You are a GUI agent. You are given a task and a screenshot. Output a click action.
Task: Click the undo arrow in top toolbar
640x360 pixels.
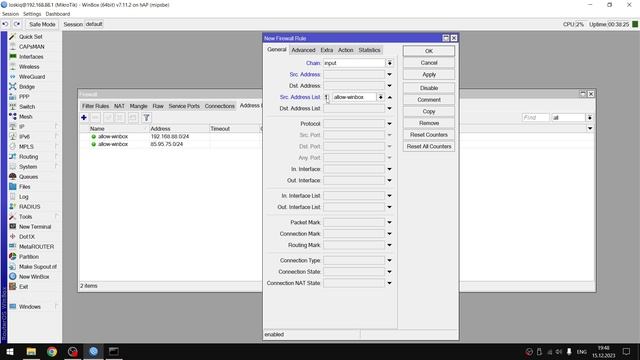[5, 24]
